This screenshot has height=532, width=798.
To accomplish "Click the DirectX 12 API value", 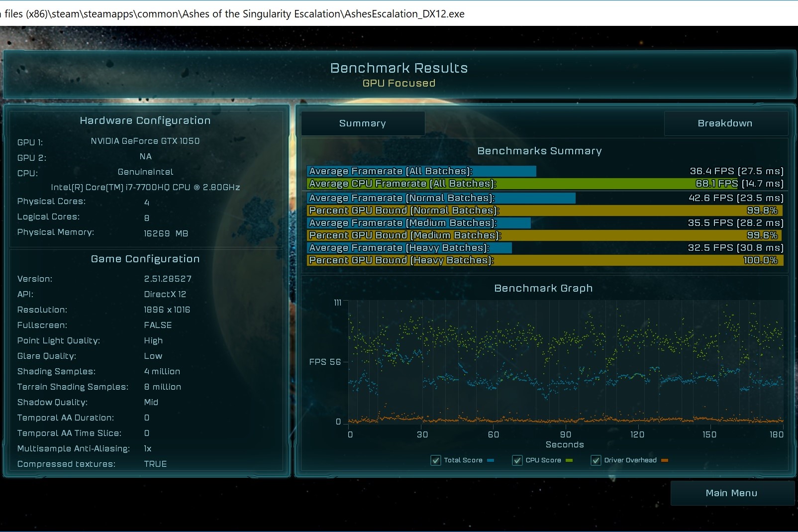I will pyautogui.click(x=165, y=294).
